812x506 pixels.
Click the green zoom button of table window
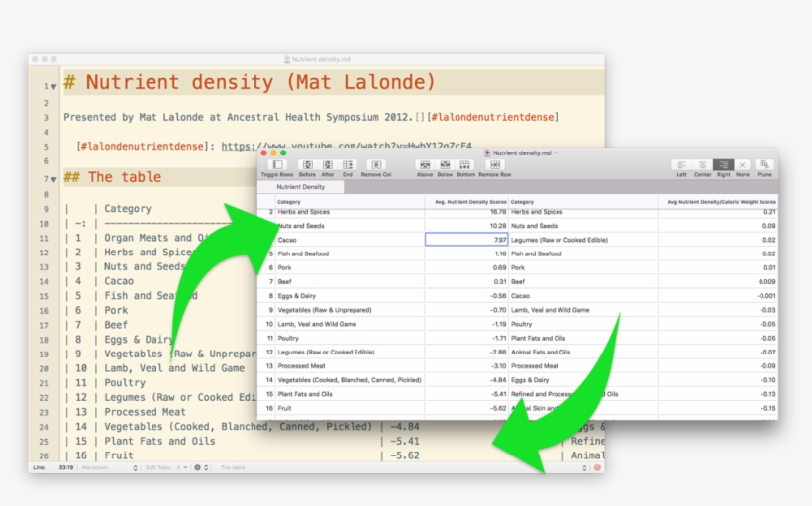283,152
